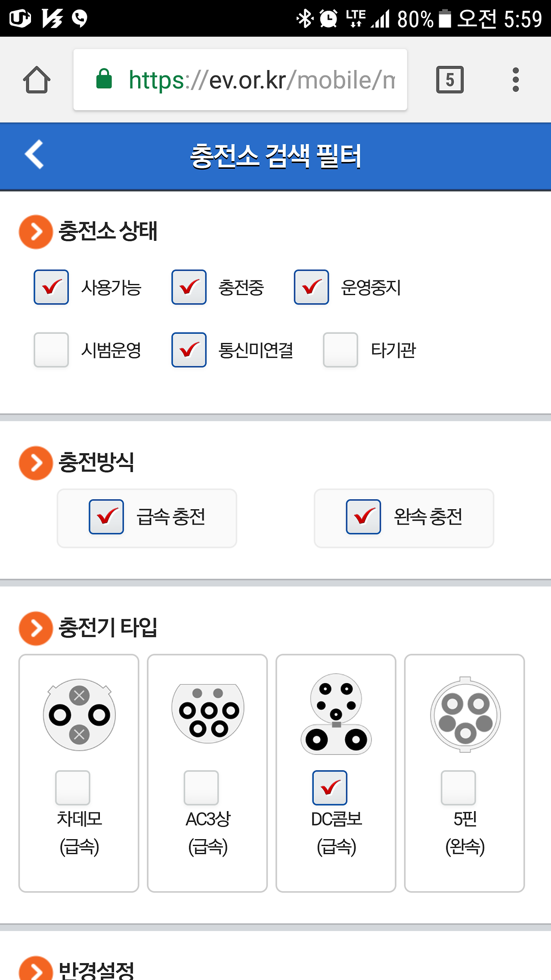Viewport: 551px width, 980px height.
Task: Toggle the 급속 충전 option button
Action: (147, 518)
